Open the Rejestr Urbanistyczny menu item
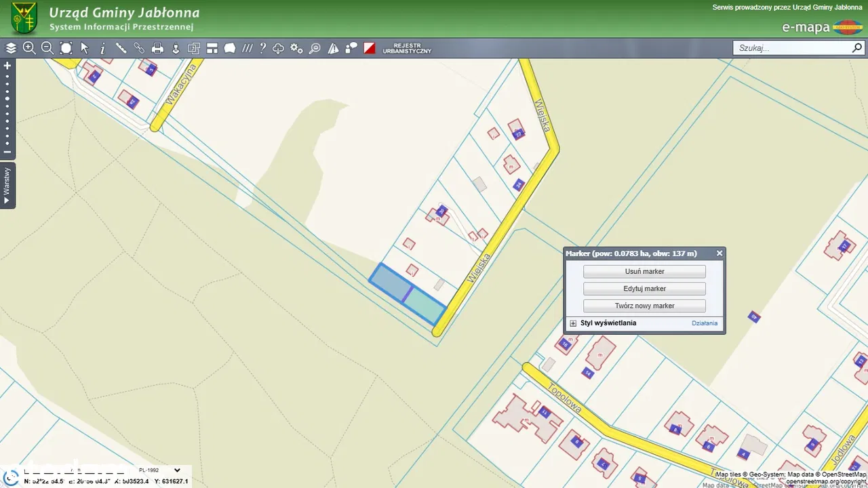The width and height of the screenshot is (868, 488). [407, 48]
